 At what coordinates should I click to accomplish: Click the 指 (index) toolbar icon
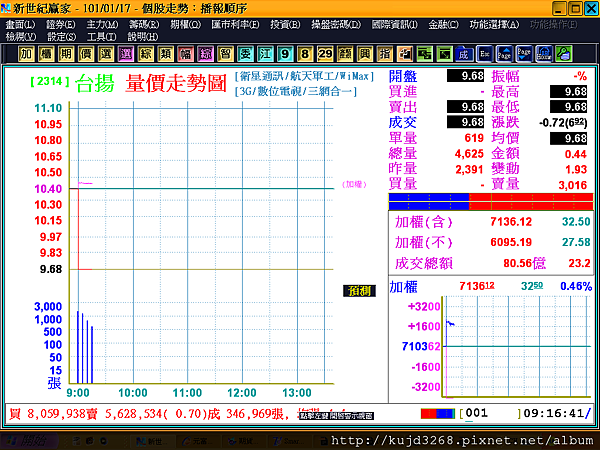click(x=385, y=54)
